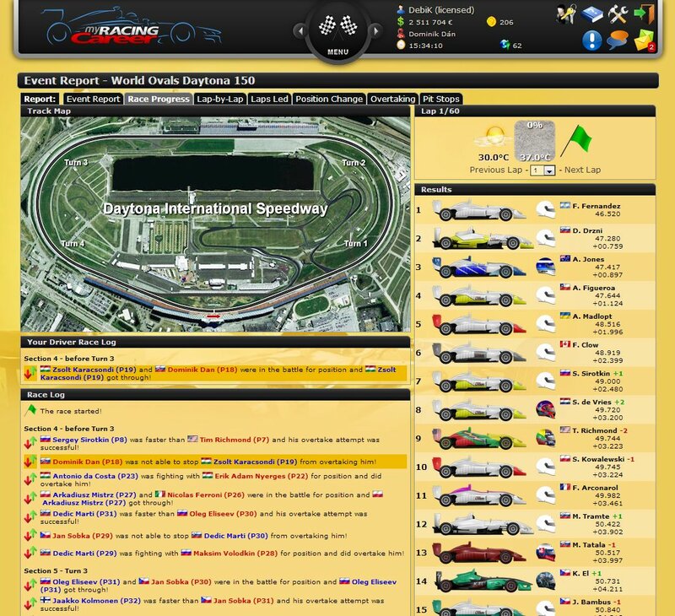Click the Previous Lap link
675x616 pixels.
[495, 170]
